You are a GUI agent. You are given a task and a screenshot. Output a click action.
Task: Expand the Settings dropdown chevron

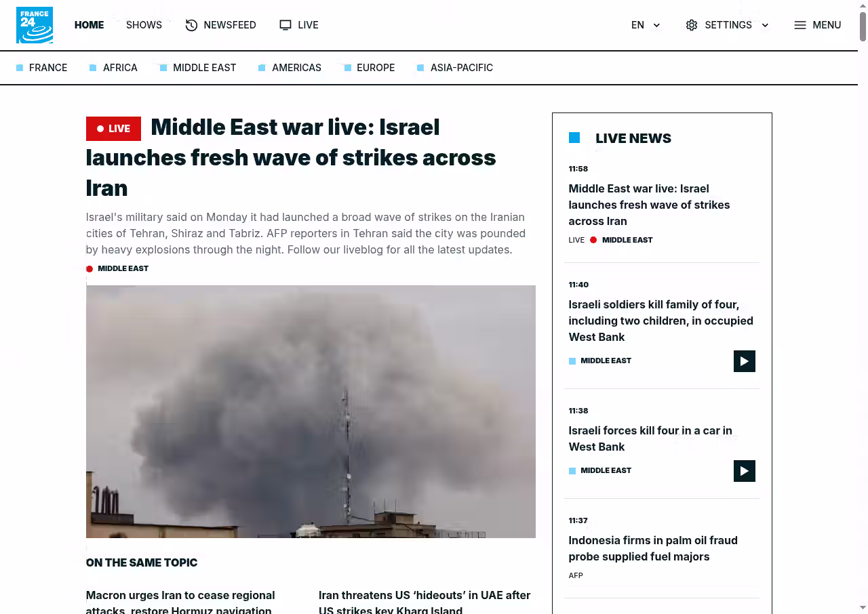click(x=765, y=25)
